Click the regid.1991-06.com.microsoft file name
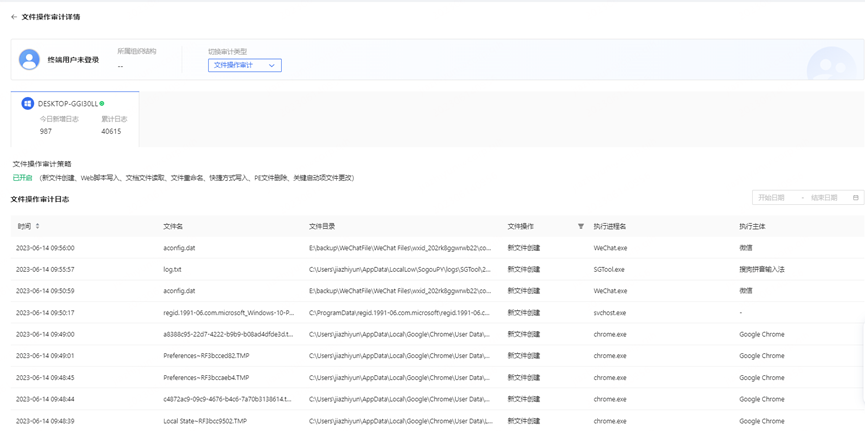The width and height of the screenshot is (865, 431). pyautogui.click(x=229, y=312)
